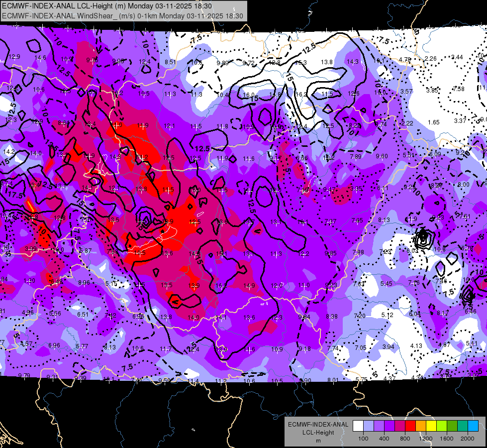Click the grid value 3.37
Viewport: 487px width, 448px height.
(x=460, y=120)
